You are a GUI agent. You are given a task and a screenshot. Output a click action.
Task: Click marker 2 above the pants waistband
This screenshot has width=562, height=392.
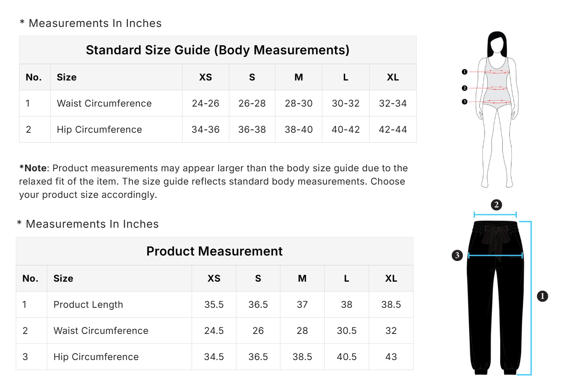tap(496, 205)
